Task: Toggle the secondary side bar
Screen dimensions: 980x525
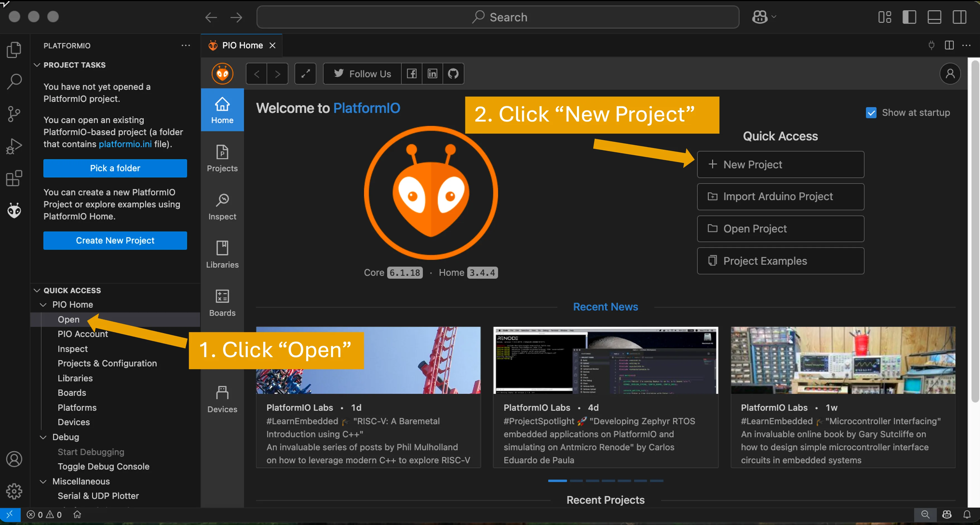Action: [x=959, y=17]
